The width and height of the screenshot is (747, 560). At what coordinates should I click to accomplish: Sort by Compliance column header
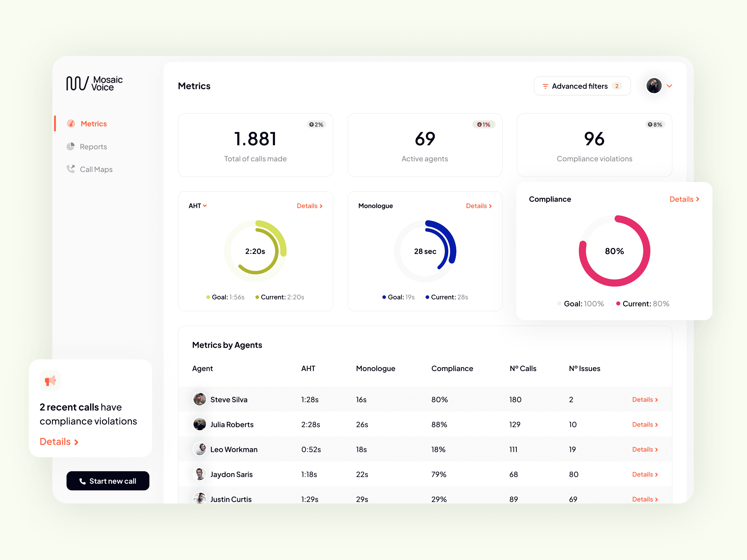click(x=452, y=368)
